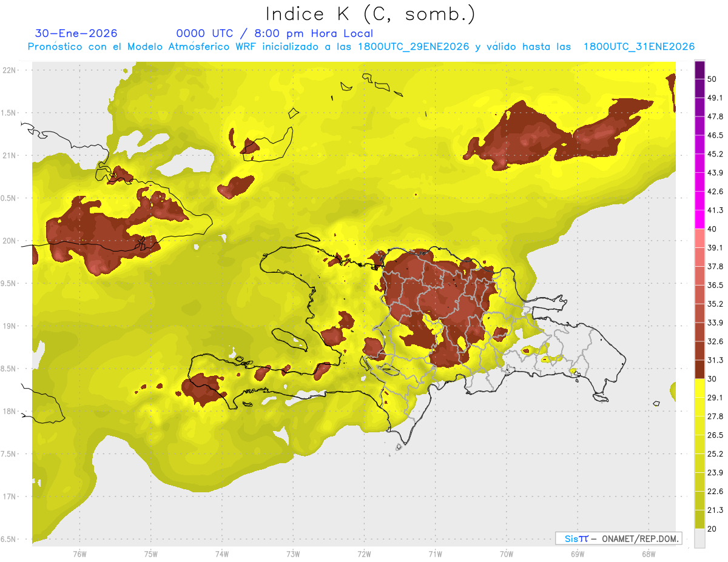This screenshot has width=728, height=562.
Task: Click the legend value "35.2"
Action: pyautogui.click(x=715, y=304)
